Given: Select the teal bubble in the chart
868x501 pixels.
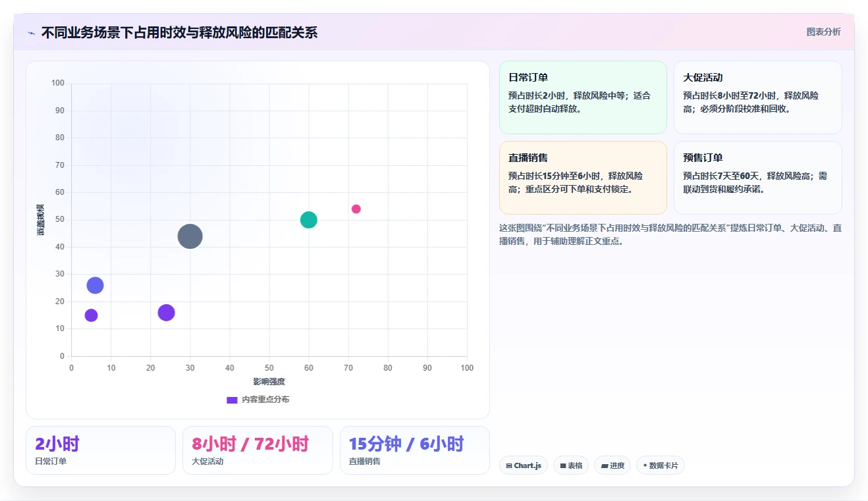Looking at the screenshot, I should point(308,220).
